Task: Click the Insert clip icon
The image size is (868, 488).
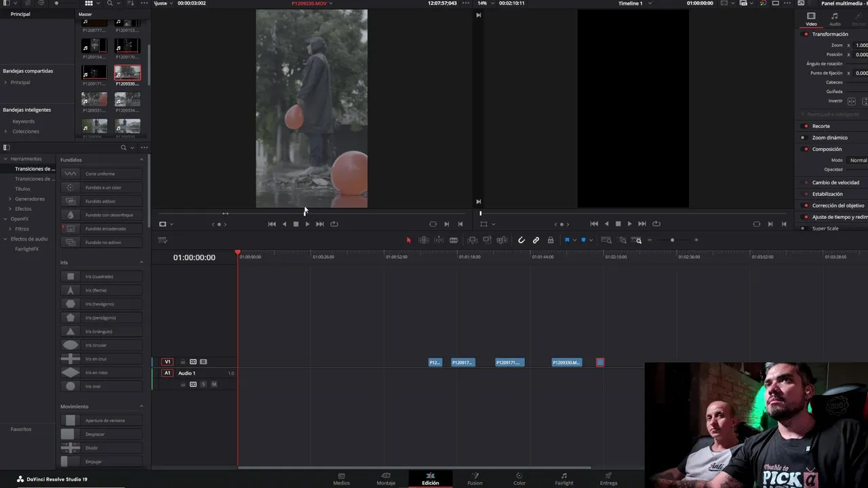Action: [473, 240]
